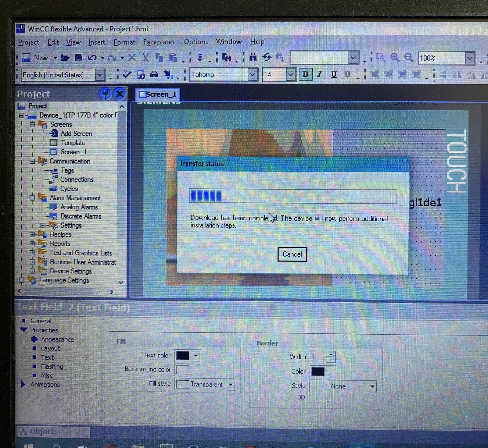Click the check consistency checkmark icon

[x=127, y=74]
